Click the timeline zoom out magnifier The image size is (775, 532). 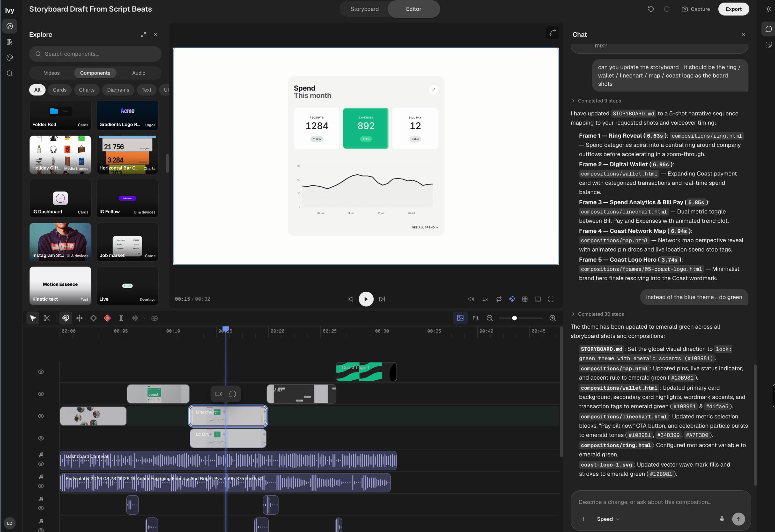pos(490,318)
